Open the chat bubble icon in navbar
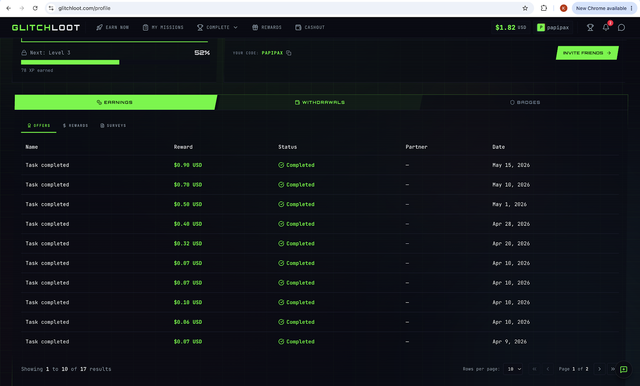 (621, 27)
